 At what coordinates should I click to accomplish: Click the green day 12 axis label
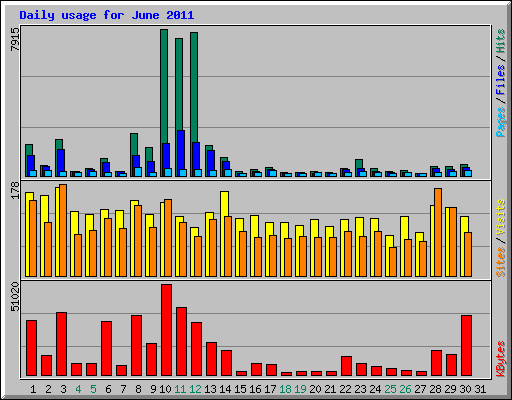pos(195,389)
